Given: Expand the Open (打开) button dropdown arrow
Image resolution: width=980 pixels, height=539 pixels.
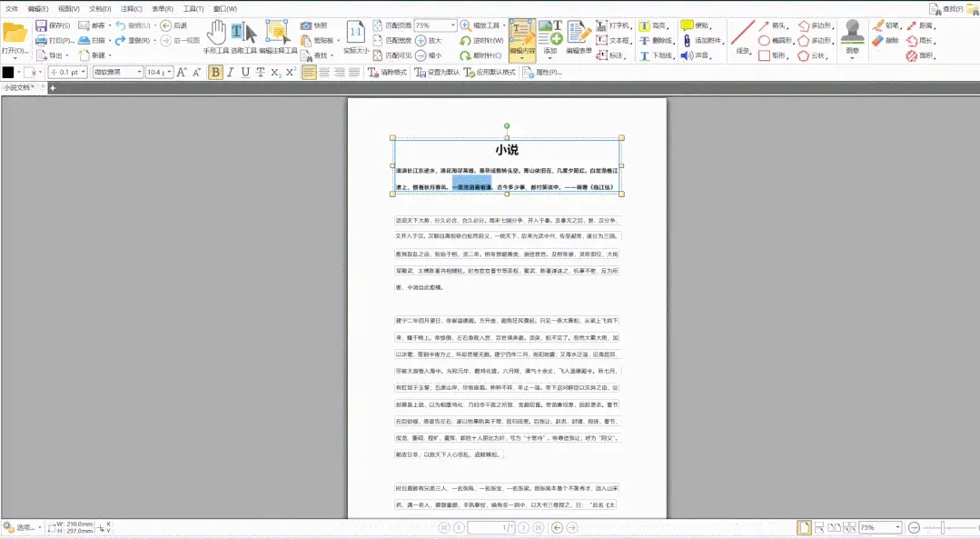Looking at the screenshot, I should (15, 57).
